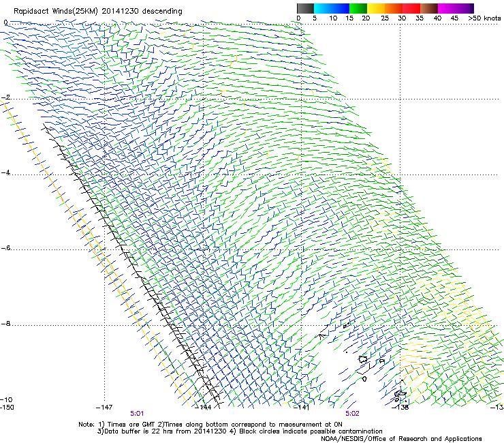Screen dimensions: 504x443
Task: Click the purple '5:02' swath time label
Action: pyautogui.click(x=352, y=414)
